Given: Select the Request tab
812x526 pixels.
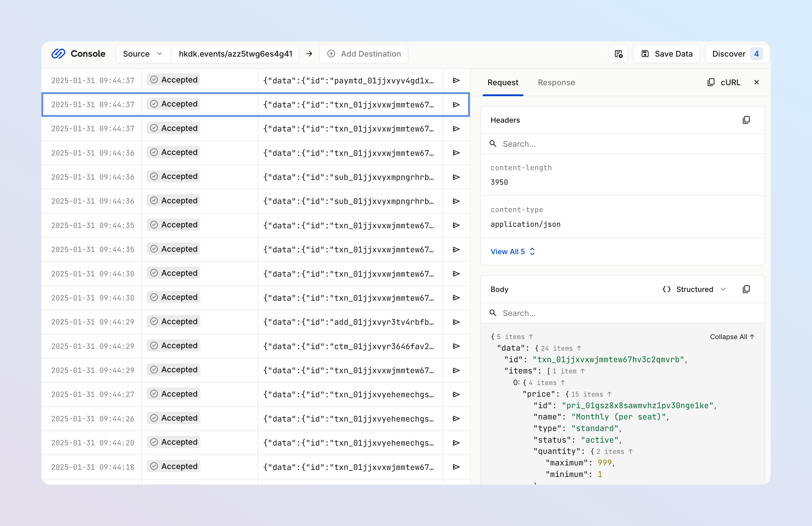Looking at the screenshot, I should point(502,82).
